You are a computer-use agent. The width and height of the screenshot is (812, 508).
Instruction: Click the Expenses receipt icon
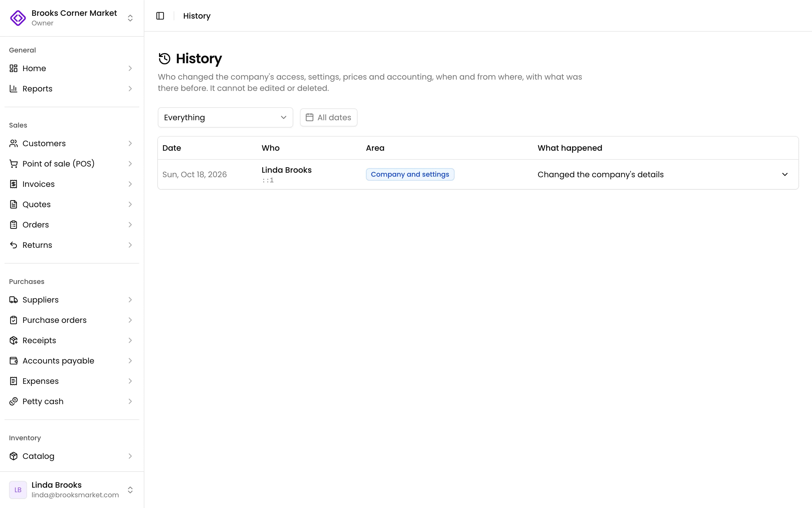pos(14,381)
